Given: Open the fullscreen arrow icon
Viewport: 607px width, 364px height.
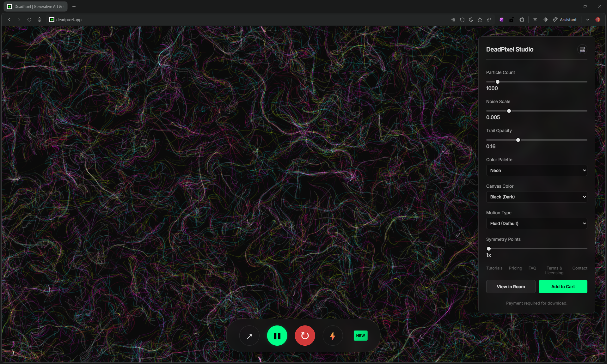Looking at the screenshot, I should (249, 336).
